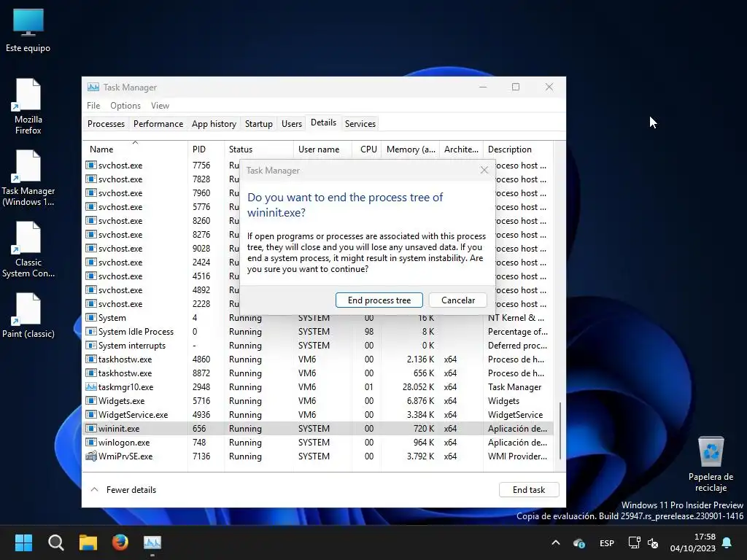Select the Papelera de reciclaje icon
The width and height of the screenshot is (747, 560).
[x=711, y=464]
